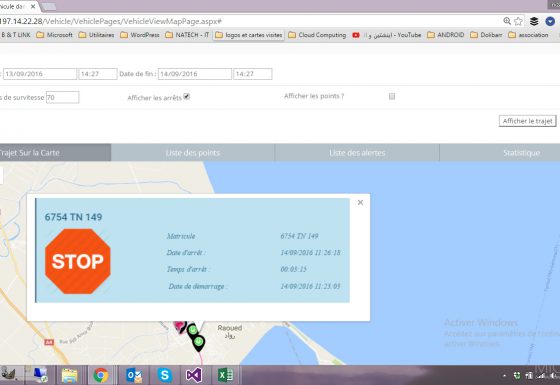The height and width of the screenshot is (385, 560).
Task: Click the red STOP sign image
Action: point(78,261)
